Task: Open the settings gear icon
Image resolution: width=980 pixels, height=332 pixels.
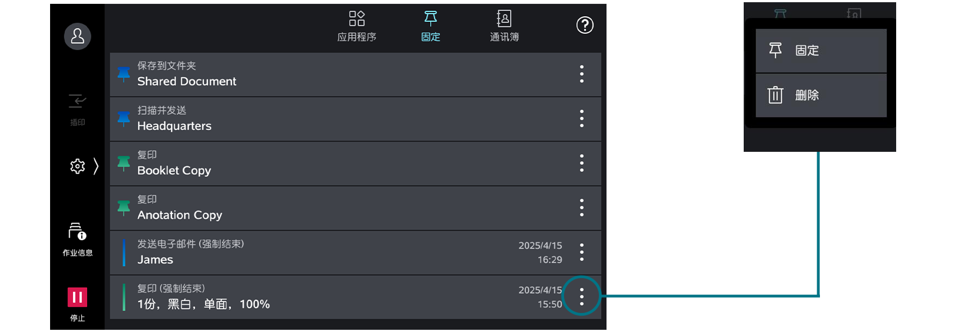Action: pos(77,166)
